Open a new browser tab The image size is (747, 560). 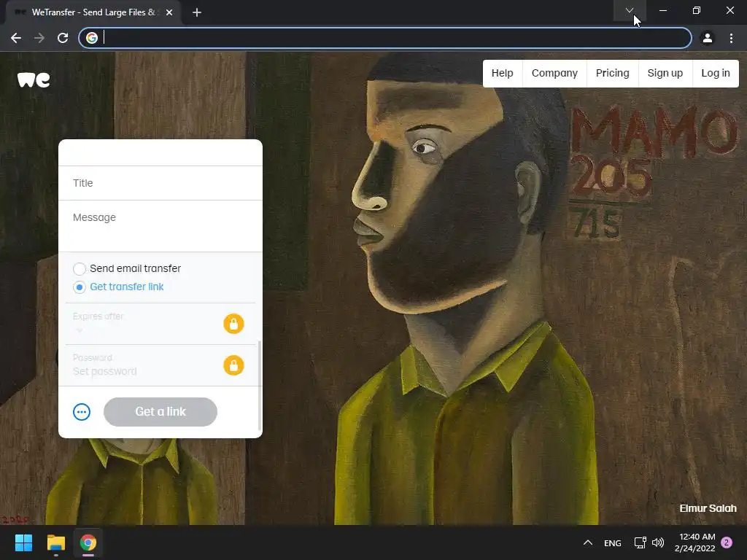pyautogui.click(x=197, y=12)
